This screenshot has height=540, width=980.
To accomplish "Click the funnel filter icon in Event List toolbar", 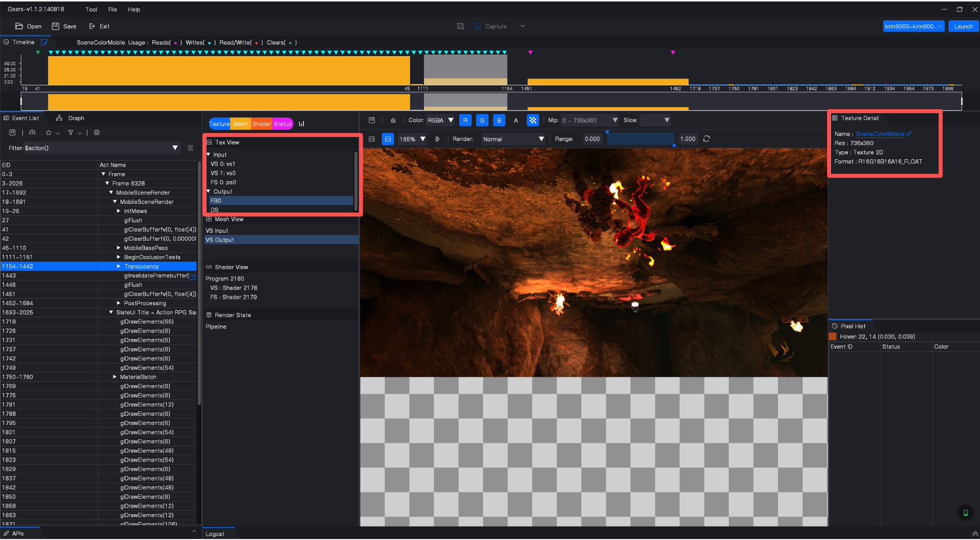I will [70, 133].
